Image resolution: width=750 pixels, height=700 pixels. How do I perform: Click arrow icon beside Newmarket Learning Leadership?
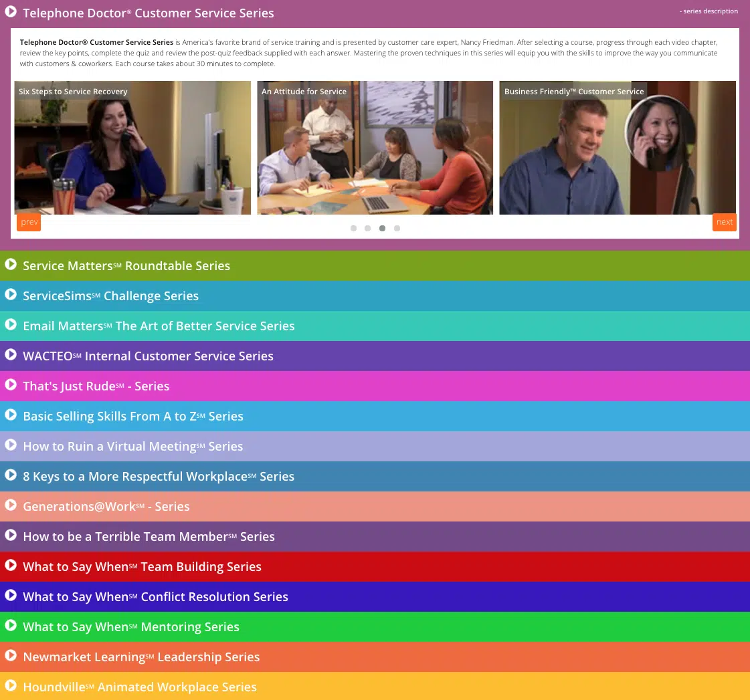11,656
